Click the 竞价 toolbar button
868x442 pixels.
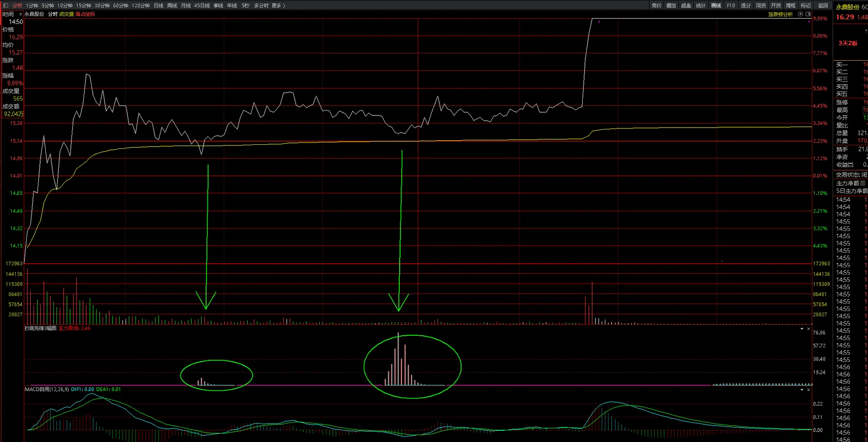[656, 5]
